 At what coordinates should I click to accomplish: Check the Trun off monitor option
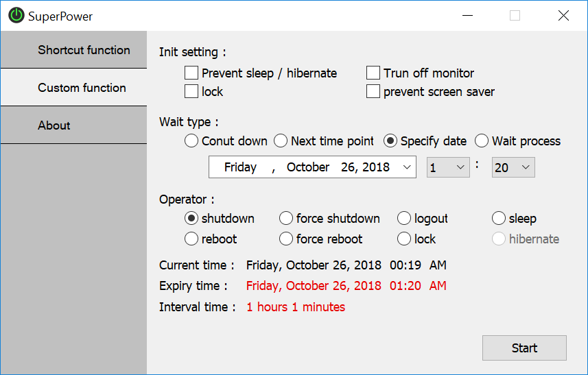373,73
